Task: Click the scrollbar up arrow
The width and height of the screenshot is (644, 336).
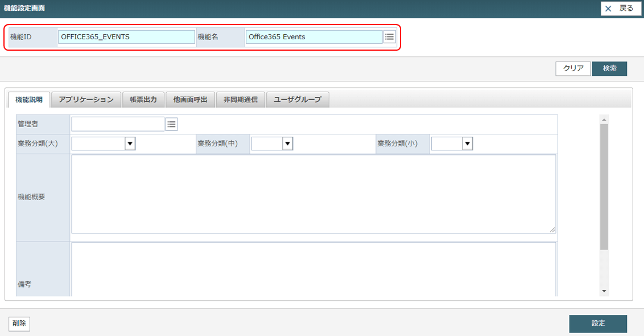Action: (604, 120)
